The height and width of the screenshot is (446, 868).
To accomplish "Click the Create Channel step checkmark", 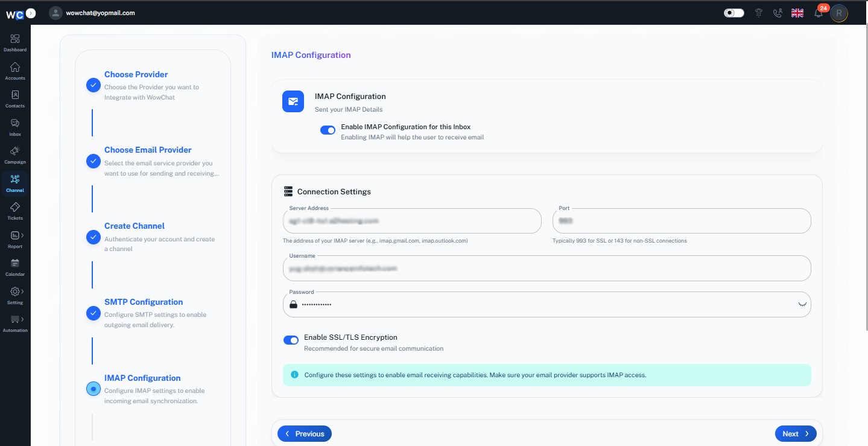I will [93, 237].
